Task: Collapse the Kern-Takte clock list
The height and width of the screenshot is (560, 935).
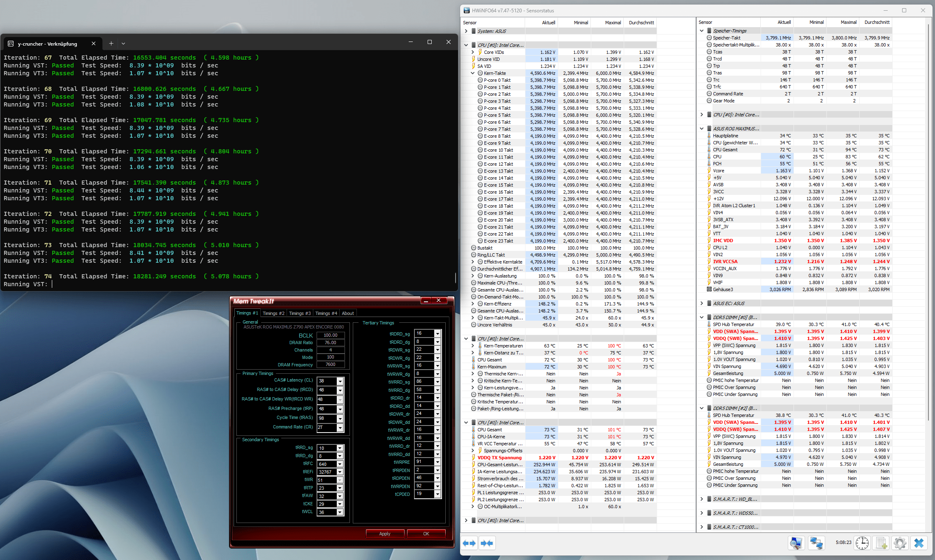Action: pyautogui.click(x=473, y=73)
